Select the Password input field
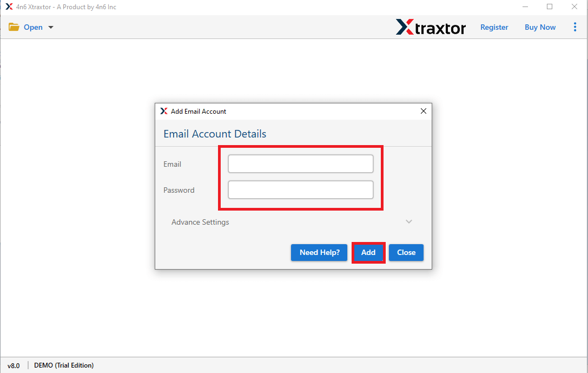The width and height of the screenshot is (588, 373). tap(300, 190)
